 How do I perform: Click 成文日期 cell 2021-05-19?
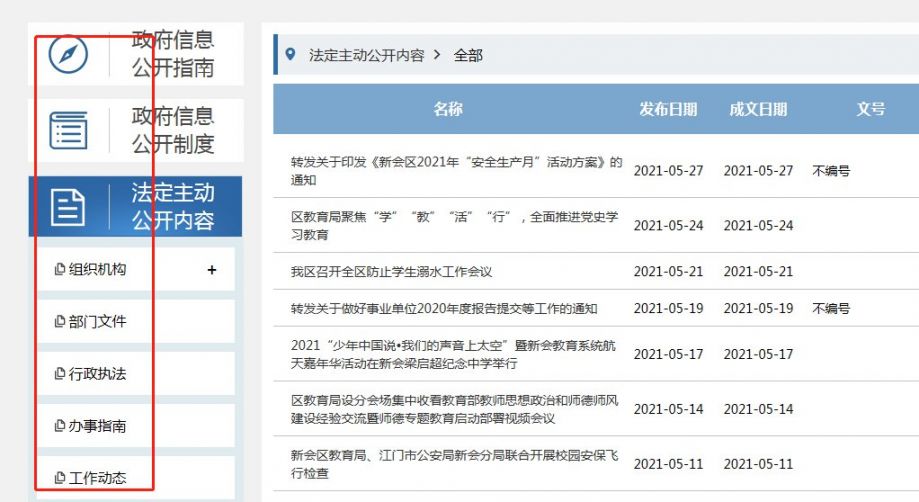[x=758, y=308]
